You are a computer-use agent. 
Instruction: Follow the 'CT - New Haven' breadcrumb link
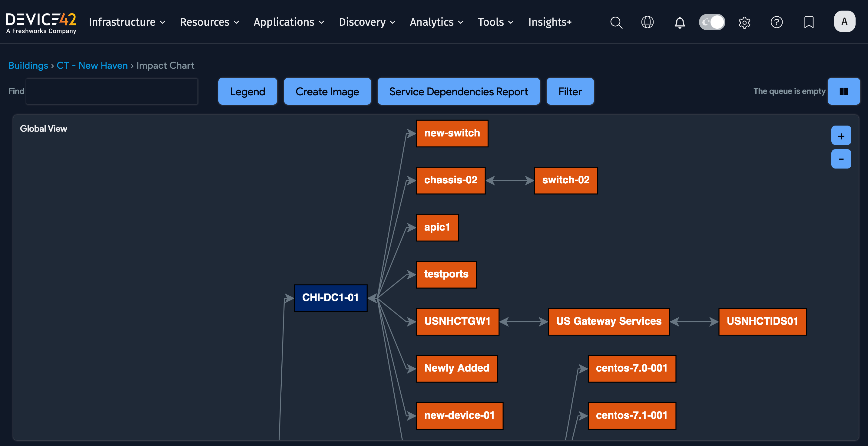[92, 65]
